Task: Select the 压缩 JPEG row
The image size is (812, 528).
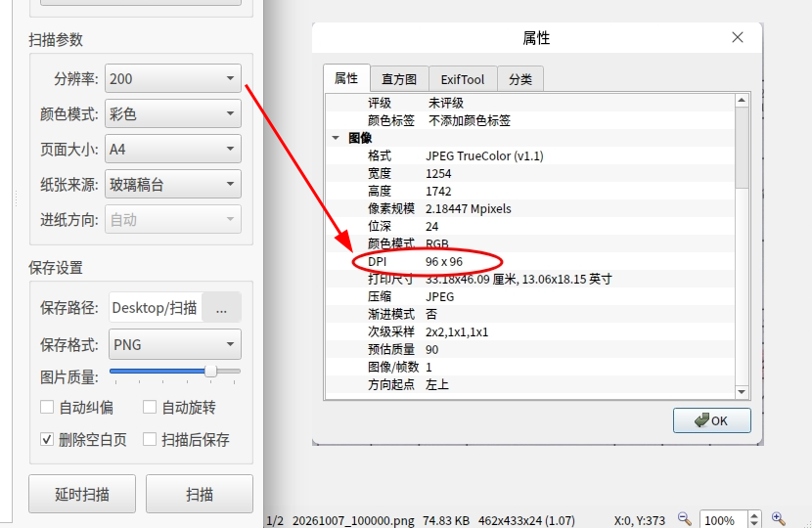Action: click(530, 296)
